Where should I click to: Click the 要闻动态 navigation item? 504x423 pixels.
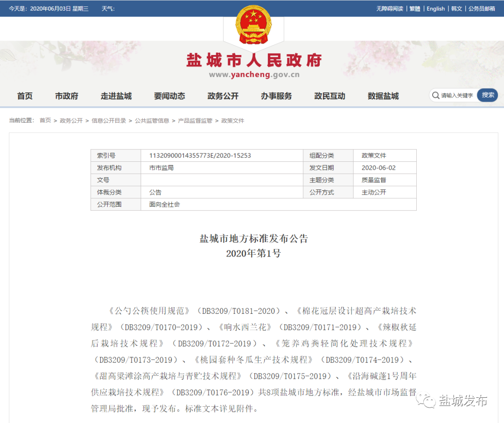pos(169,96)
